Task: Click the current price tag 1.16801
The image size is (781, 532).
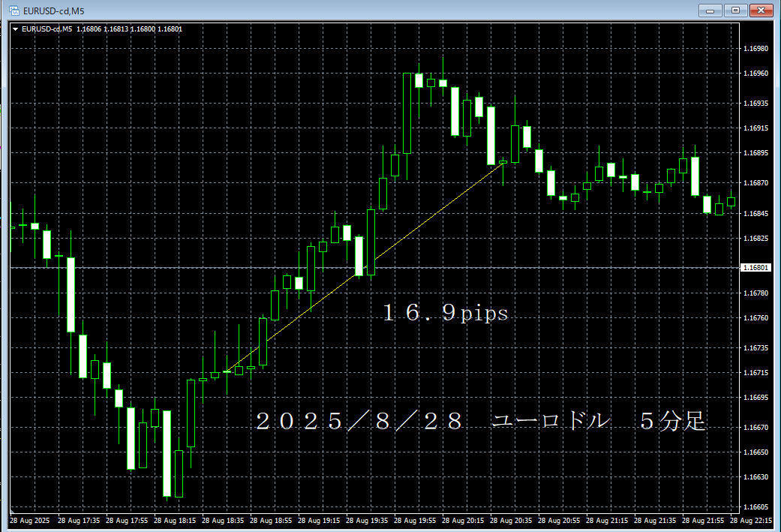Action: (x=755, y=268)
